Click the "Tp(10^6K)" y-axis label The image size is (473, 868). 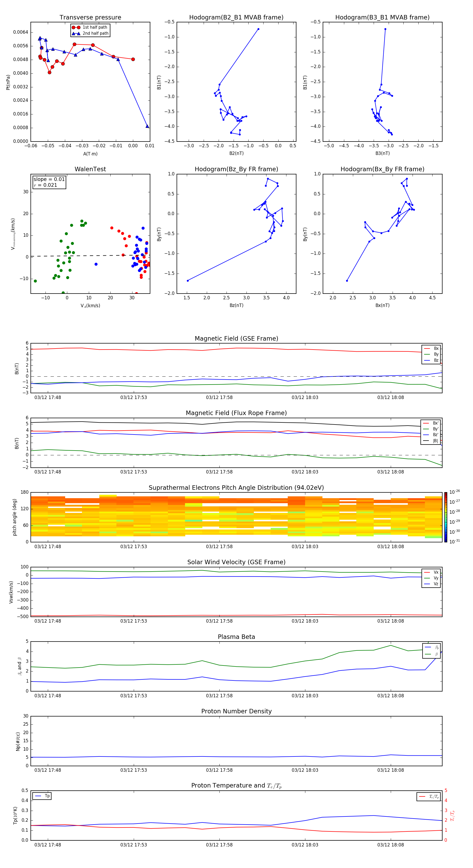coord(15,815)
